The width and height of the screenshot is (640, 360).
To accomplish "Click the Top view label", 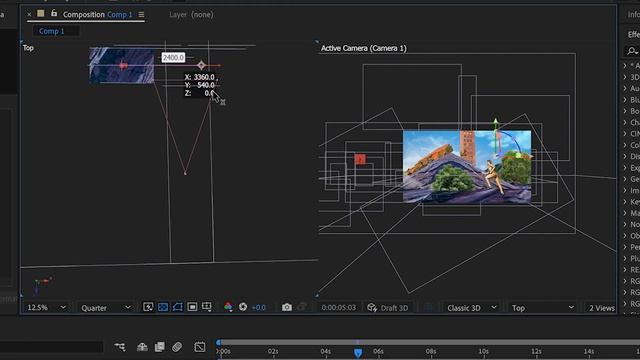I will (x=28, y=48).
